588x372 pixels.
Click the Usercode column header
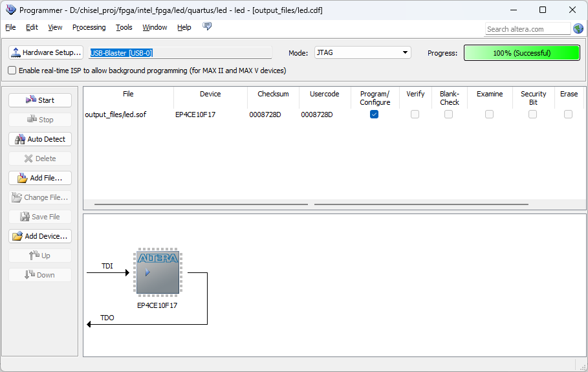pos(324,94)
